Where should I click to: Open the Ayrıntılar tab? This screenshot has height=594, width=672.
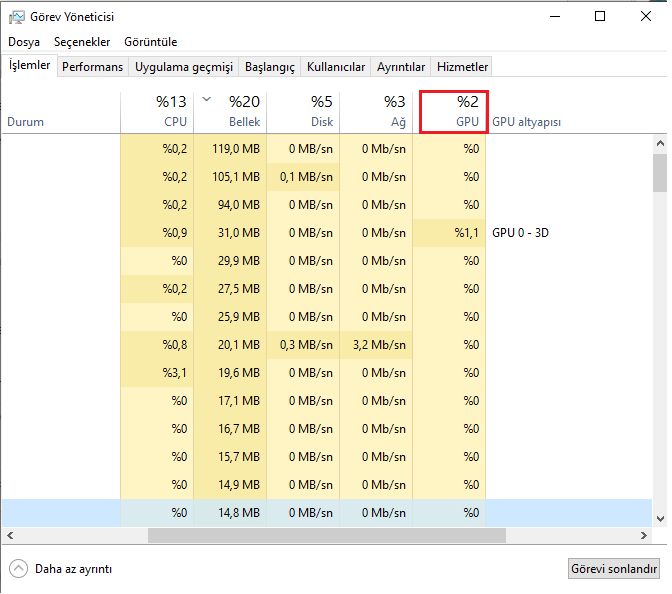point(401,67)
